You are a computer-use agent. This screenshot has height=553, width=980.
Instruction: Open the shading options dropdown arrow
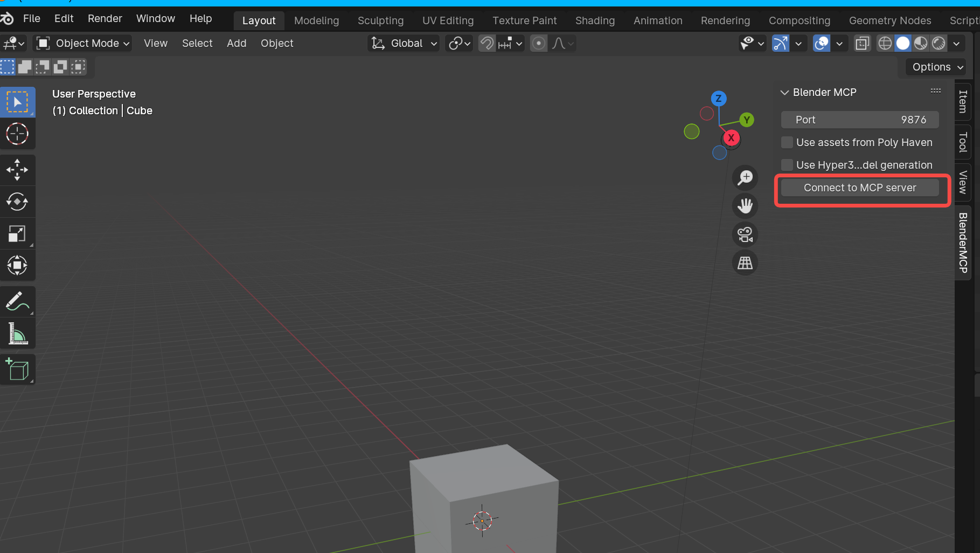957,43
